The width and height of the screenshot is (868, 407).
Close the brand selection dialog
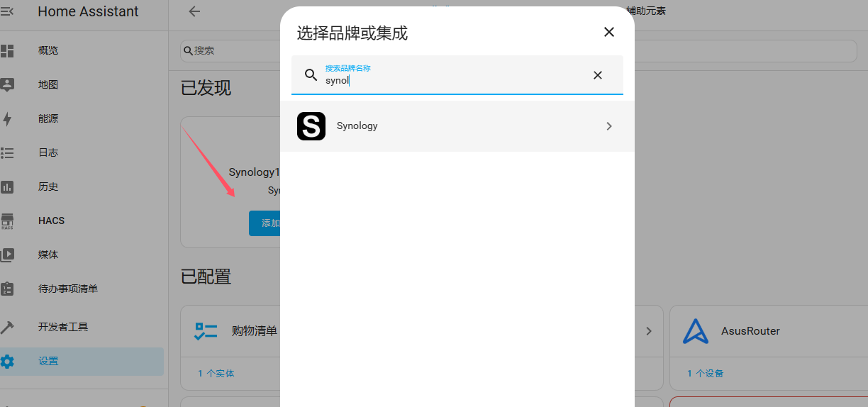pyautogui.click(x=608, y=32)
